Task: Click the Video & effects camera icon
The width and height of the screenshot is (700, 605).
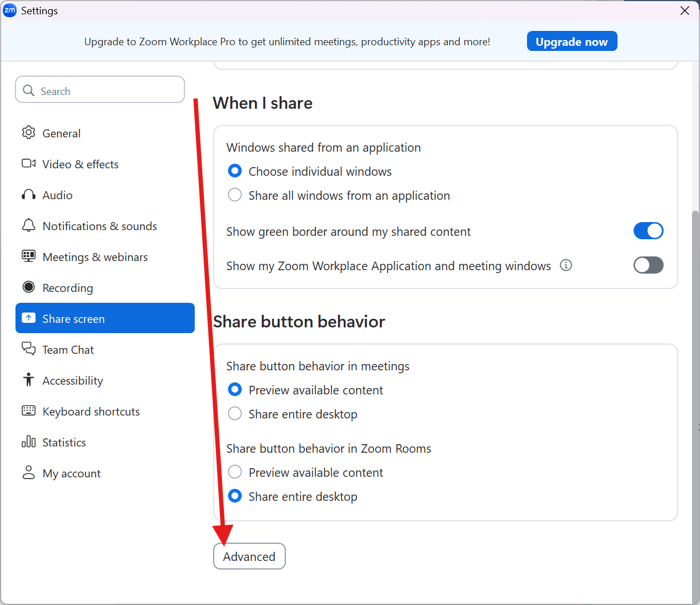Action: (29, 164)
